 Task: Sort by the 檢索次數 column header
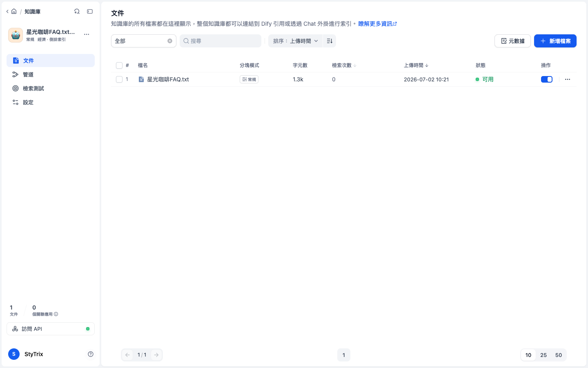344,65
